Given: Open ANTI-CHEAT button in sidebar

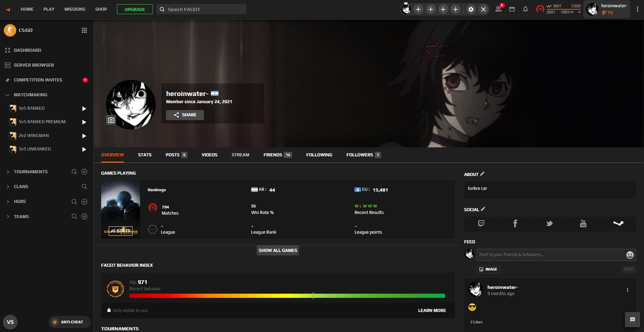Looking at the screenshot, I should (69, 322).
